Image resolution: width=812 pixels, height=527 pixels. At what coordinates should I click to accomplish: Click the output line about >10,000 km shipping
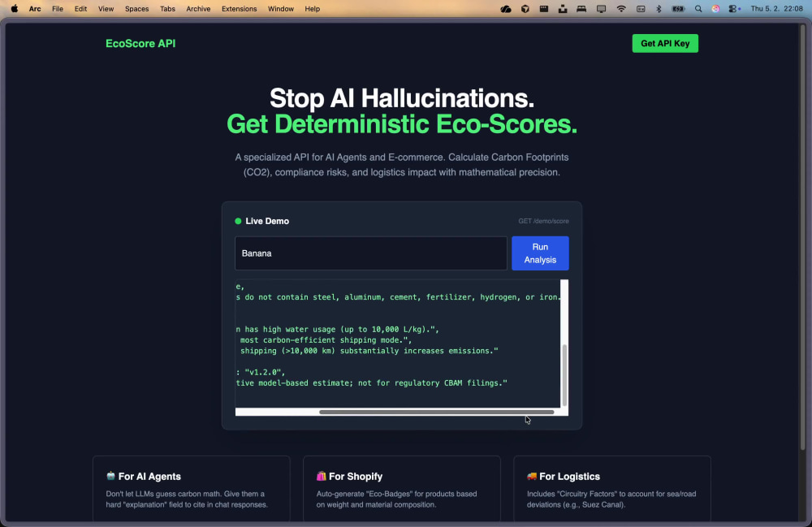click(x=369, y=351)
